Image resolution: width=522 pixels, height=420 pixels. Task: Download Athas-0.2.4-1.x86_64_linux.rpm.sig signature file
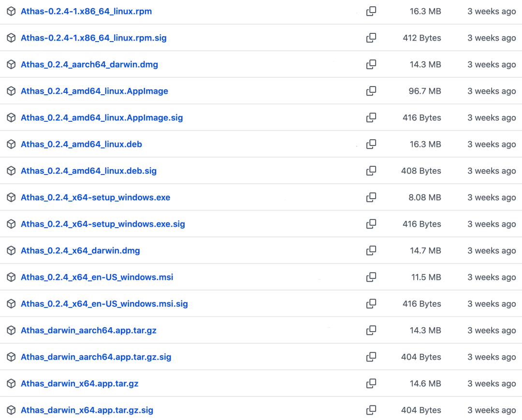pos(93,38)
